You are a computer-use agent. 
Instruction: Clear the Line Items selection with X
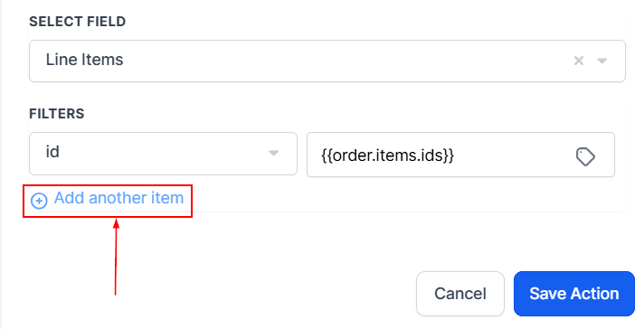(579, 61)
